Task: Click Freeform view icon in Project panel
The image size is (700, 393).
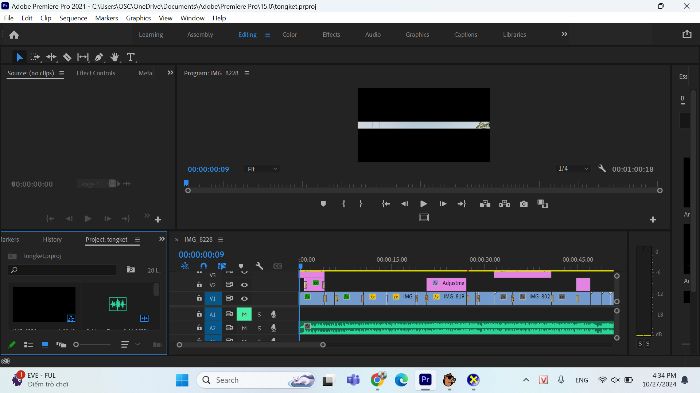Action: pos(61,344)
